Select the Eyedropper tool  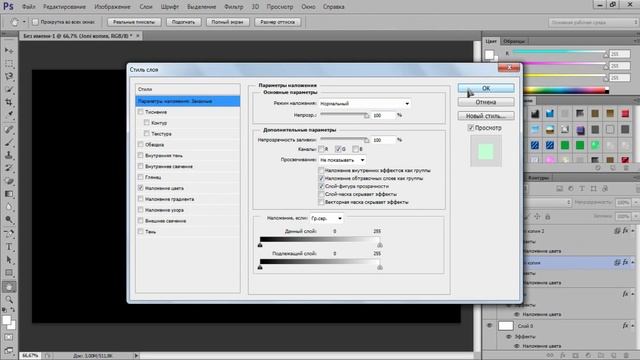tap(9, 115)
